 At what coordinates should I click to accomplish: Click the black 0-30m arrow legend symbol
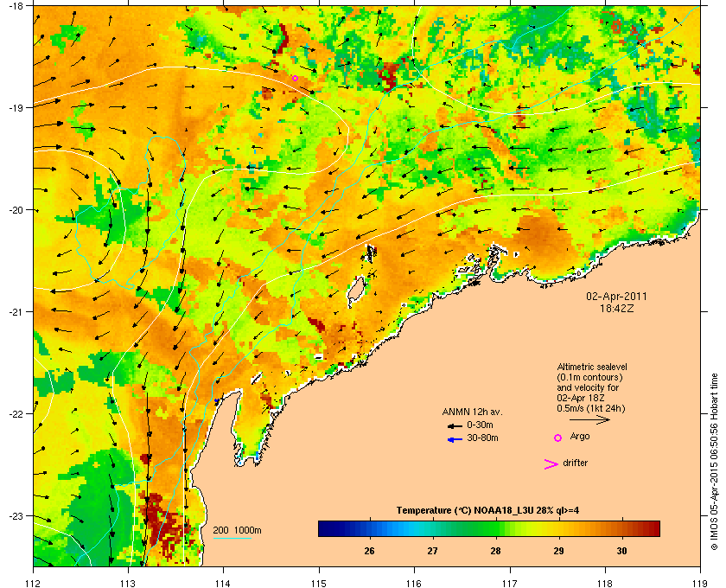point(455,425)
